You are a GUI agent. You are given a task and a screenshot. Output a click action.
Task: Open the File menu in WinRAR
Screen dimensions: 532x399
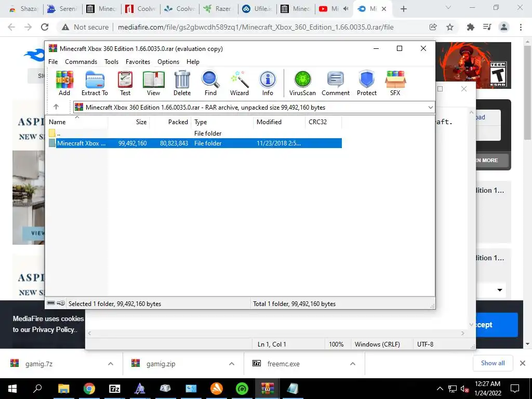tap(53, 62)
